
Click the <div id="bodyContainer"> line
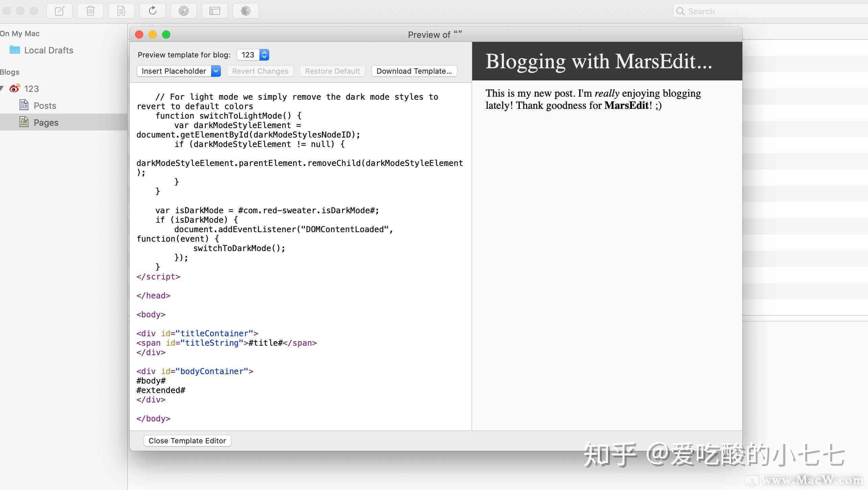coord(195,371)
